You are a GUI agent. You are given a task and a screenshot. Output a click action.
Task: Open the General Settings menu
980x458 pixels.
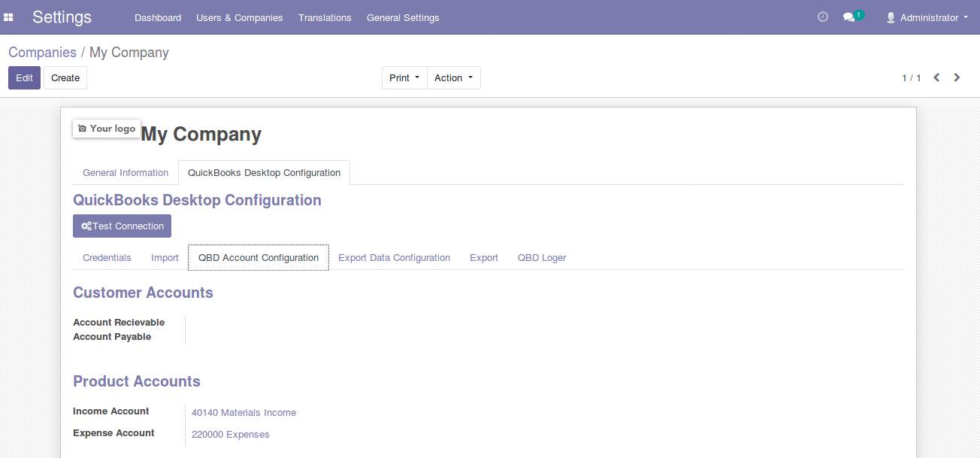pos(403,17)
